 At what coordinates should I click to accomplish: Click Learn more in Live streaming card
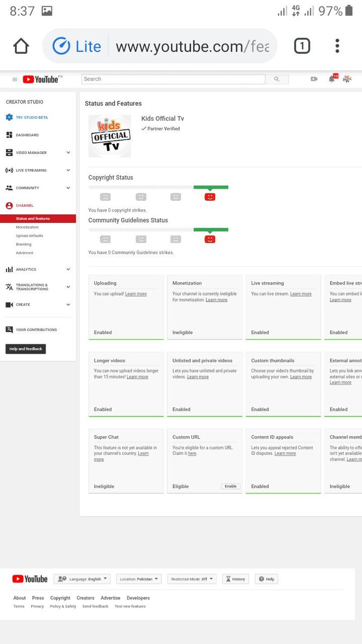(x=301, y=294)
